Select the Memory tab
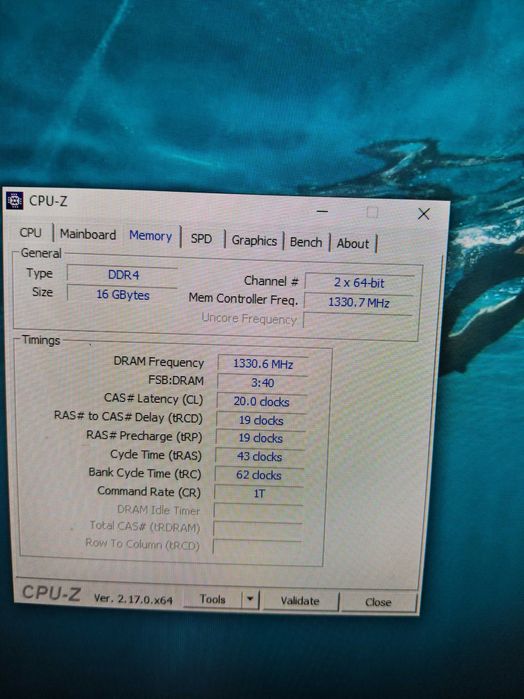The image size is (524, 699). click(x=151, y=236)
